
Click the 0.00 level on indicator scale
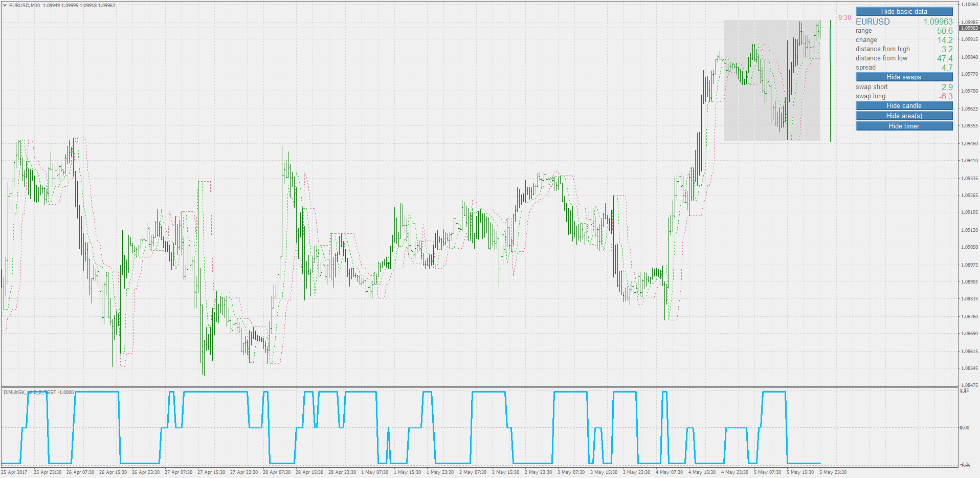click(964, 428)
